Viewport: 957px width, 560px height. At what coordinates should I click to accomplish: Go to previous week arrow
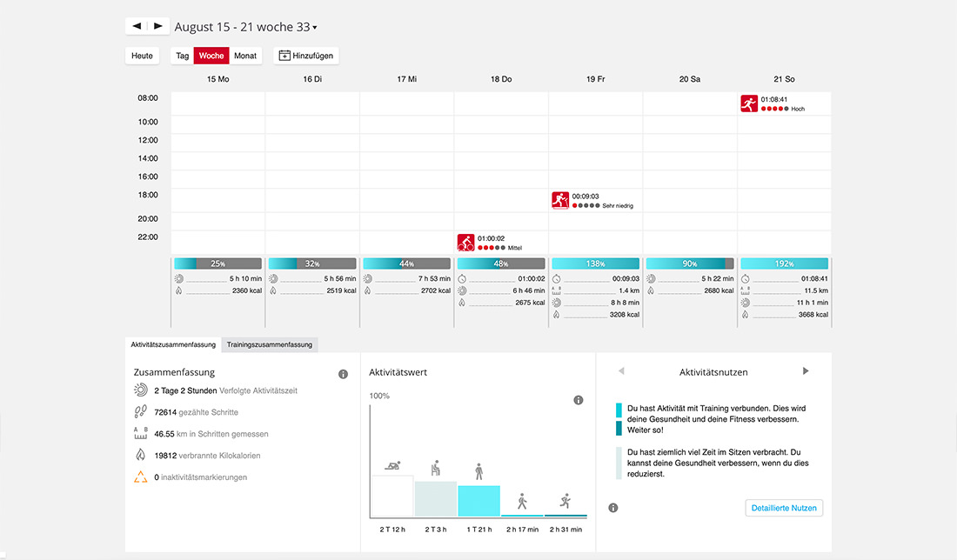137,26
